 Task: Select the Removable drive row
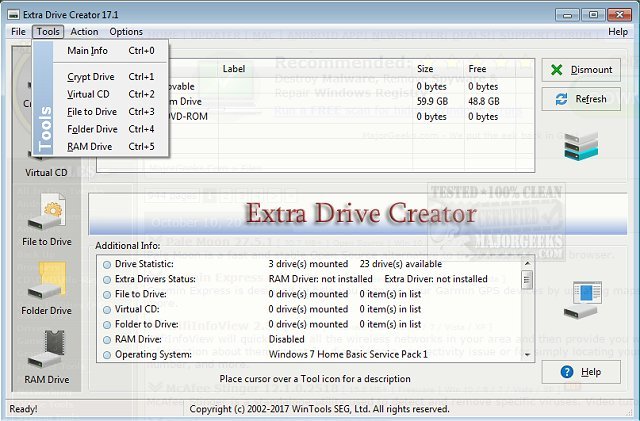coord(315,86)
